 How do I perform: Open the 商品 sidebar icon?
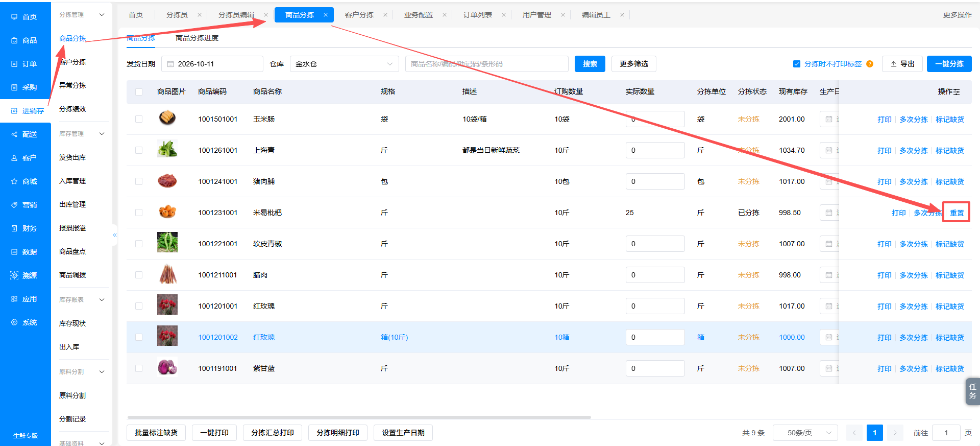pyautogui.click(x=14, y=40)
